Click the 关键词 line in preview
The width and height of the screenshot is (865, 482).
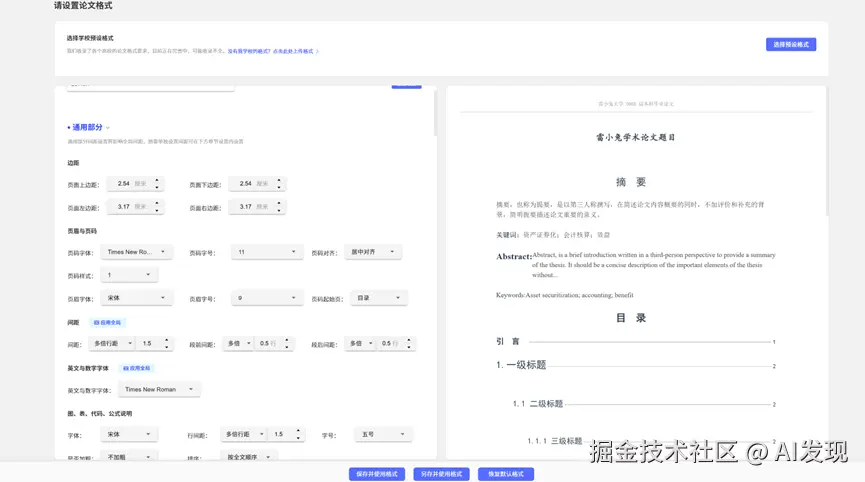click(x=553, y=235)
